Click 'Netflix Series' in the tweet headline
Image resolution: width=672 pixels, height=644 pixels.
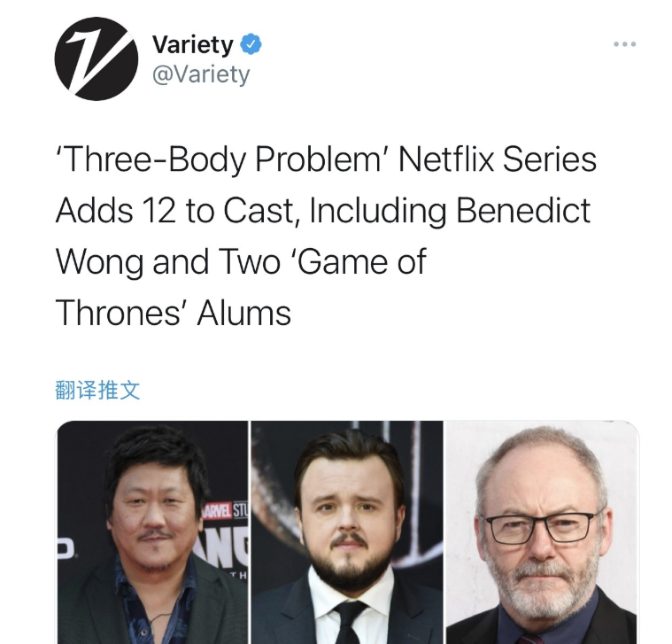click(498, 159)
